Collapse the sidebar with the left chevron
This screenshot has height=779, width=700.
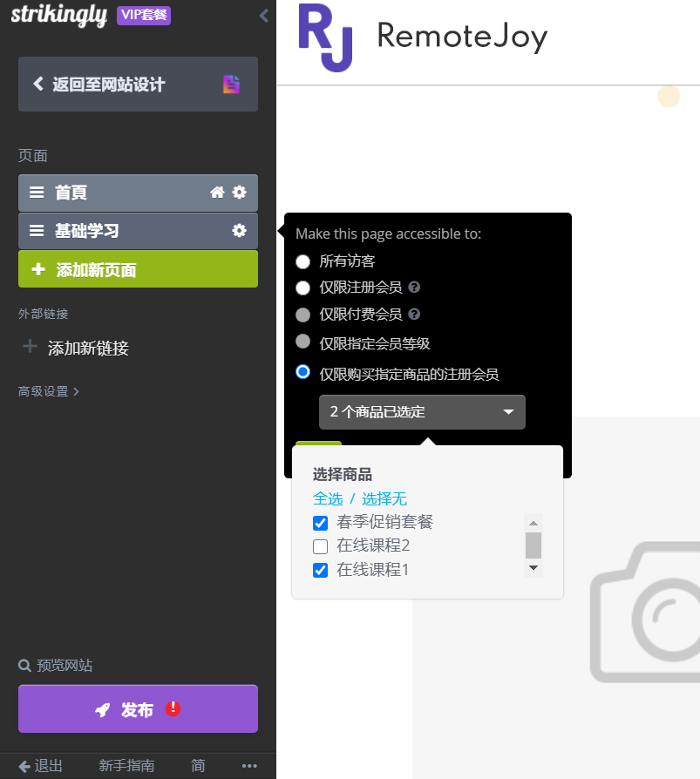click(x=264, y=16)
